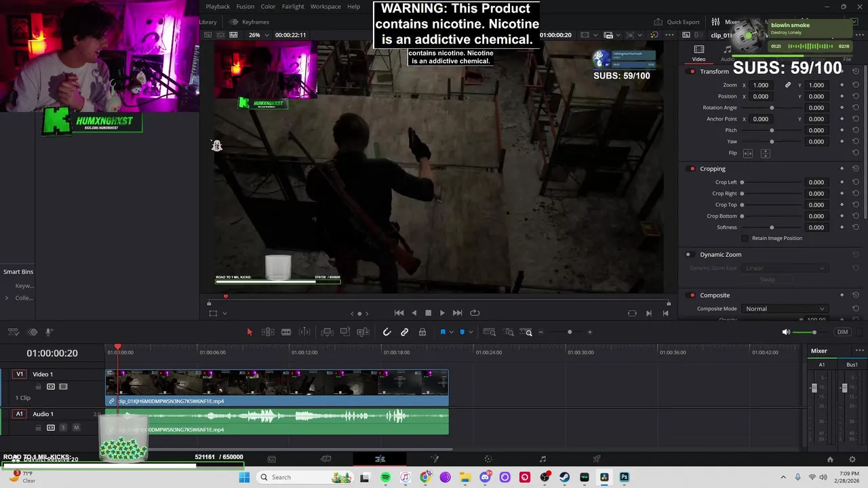Switch to the Video inspector tab
Image resolution: width=868 pixels, height=488 pixels.
(698, 54)
